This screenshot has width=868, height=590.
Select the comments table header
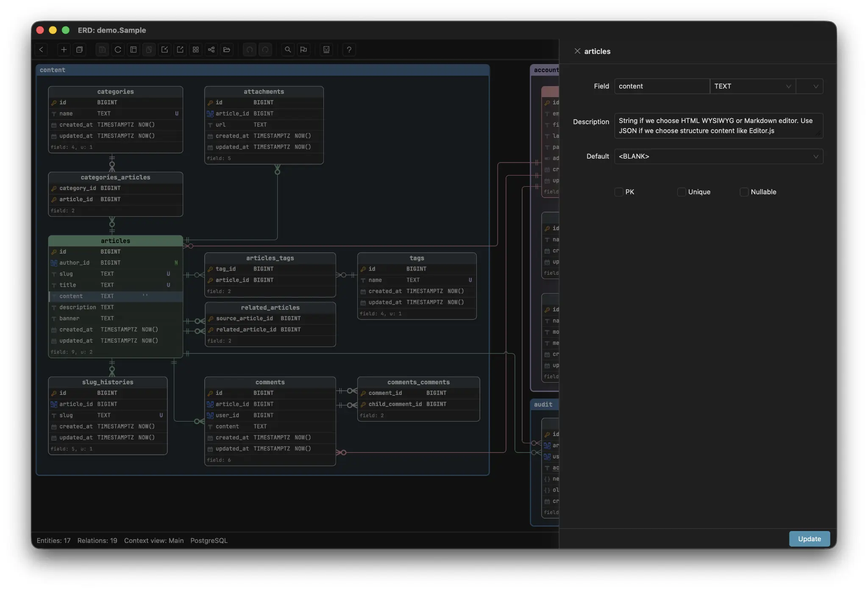(270, 382)
